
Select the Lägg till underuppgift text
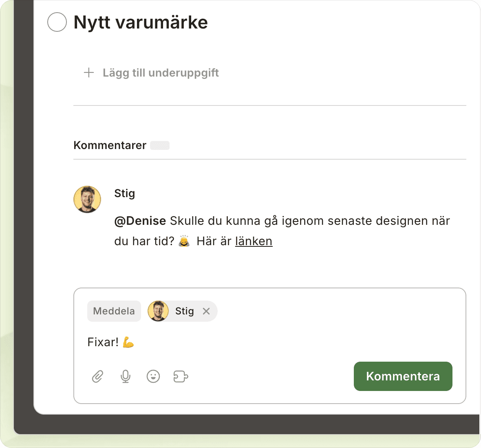(161, 73)
